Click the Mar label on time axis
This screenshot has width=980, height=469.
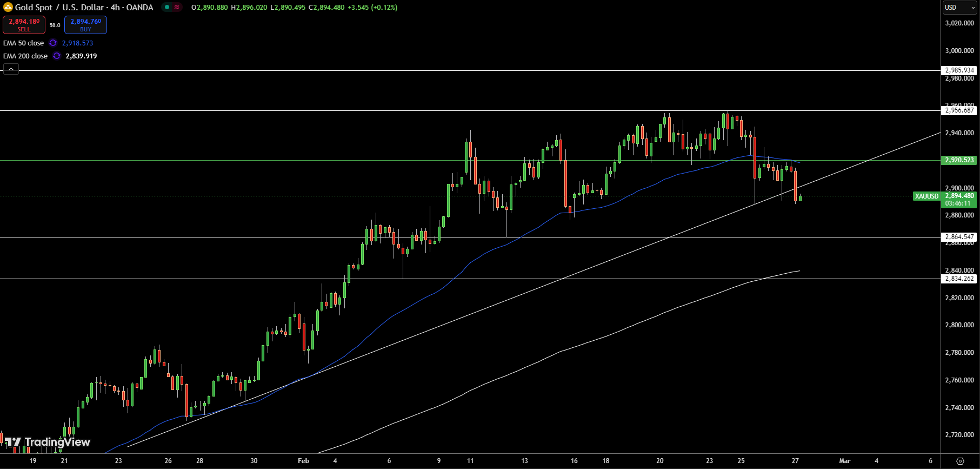[x=845, y=461]
